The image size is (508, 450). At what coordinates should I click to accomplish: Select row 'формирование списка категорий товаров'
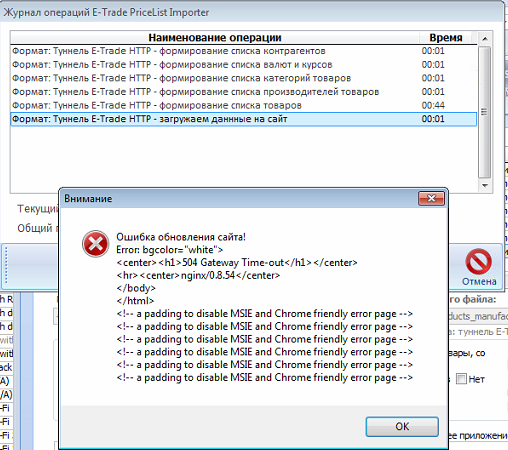[244, 78]
